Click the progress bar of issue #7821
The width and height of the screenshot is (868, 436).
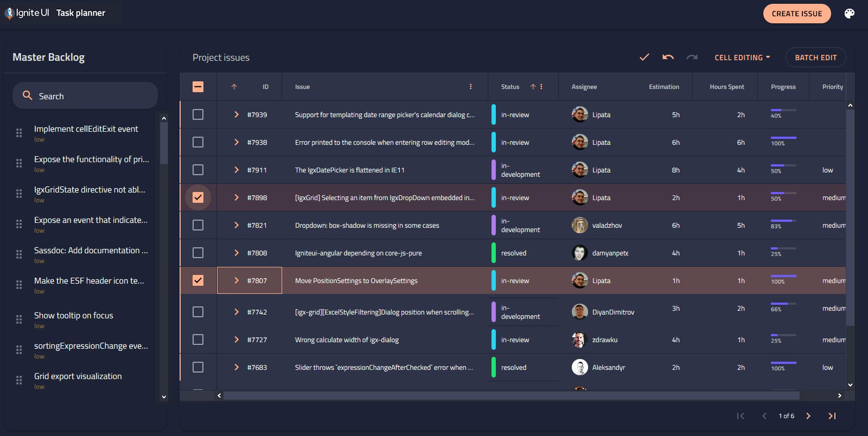coord(783,221)
